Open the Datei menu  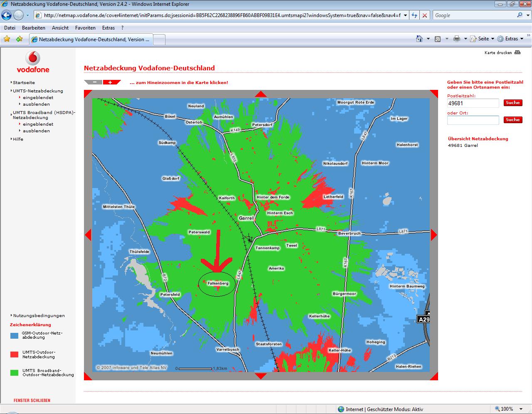click(x=10, y=28)
